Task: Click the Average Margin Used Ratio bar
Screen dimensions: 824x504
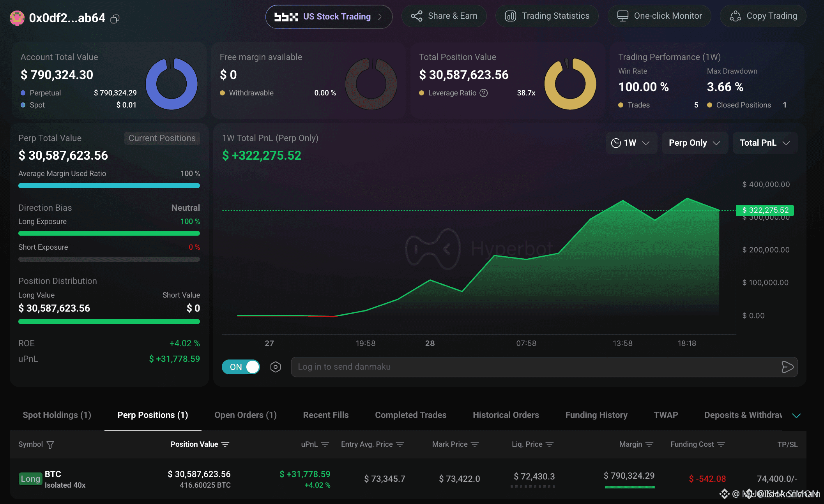Action: pyautogui.click(x=109, y=186)
